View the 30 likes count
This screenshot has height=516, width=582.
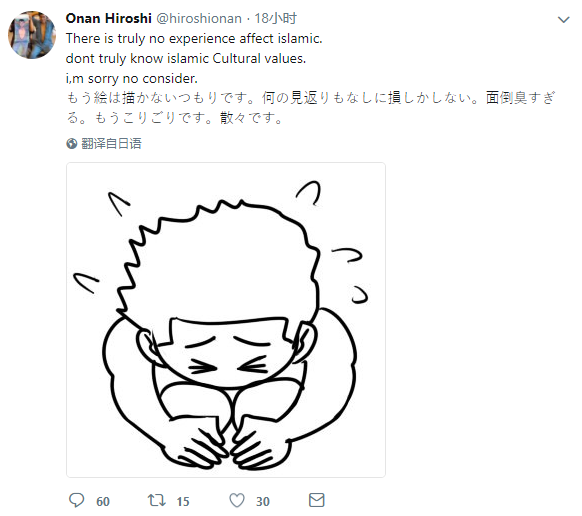pyautogui.click(x=262, y=502)
